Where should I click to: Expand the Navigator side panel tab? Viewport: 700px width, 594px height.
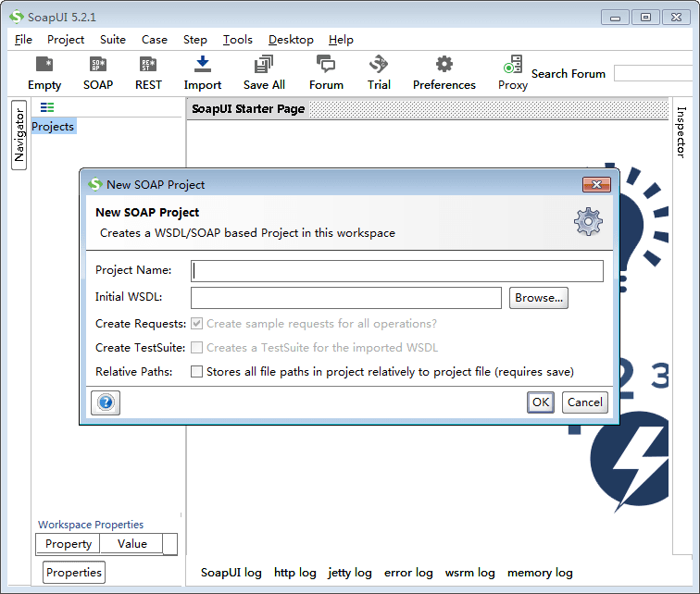tap(19, 135)
